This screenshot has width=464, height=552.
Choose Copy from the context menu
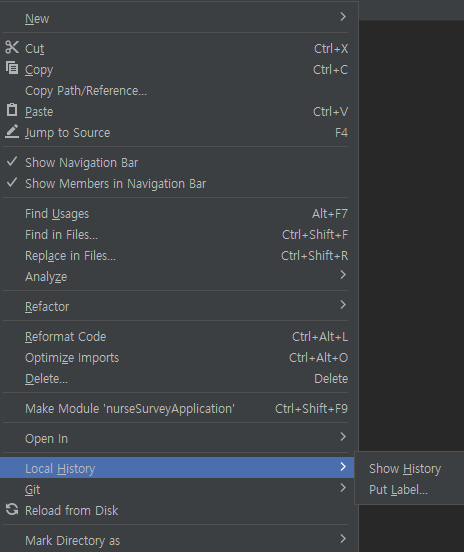177,69
